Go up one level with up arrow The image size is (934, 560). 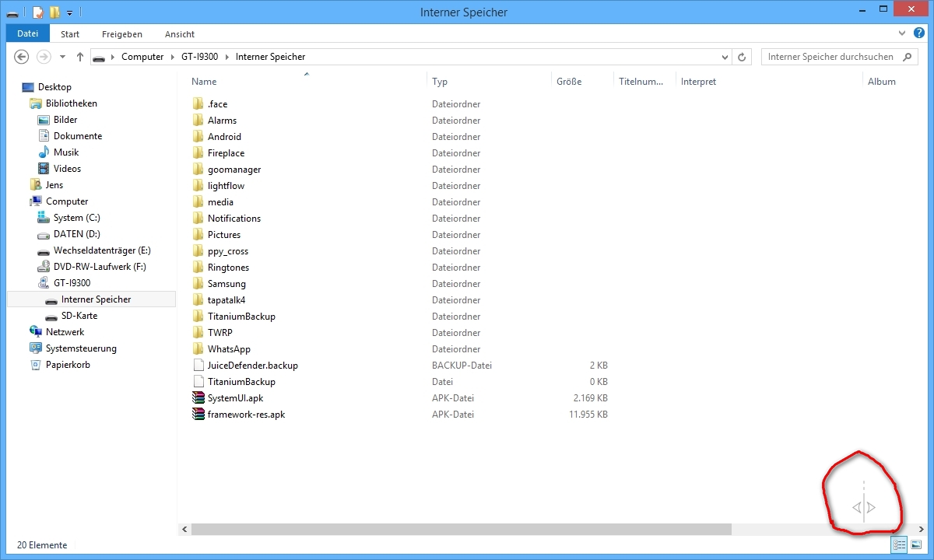pyautogui.click(x=80, y=57)
